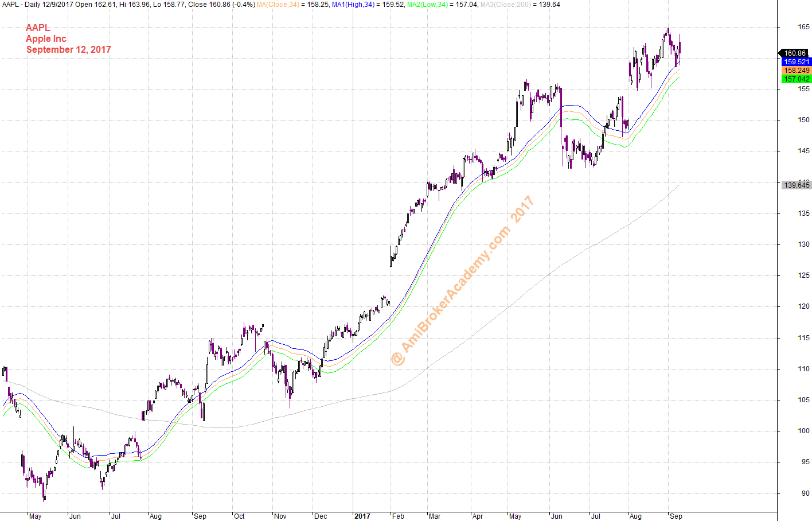This screenshot has height=521, width=812.
Task: Click the 165 price axis label
Action: pyautogui.click(x=803, y=27)
